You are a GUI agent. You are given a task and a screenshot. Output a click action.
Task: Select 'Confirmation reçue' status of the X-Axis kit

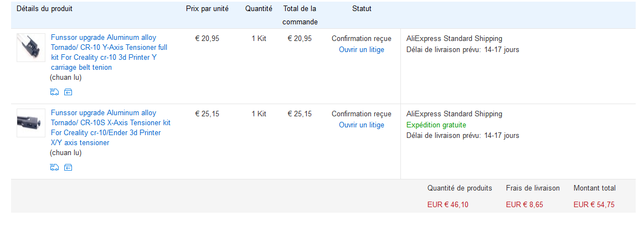click(362, 114)
